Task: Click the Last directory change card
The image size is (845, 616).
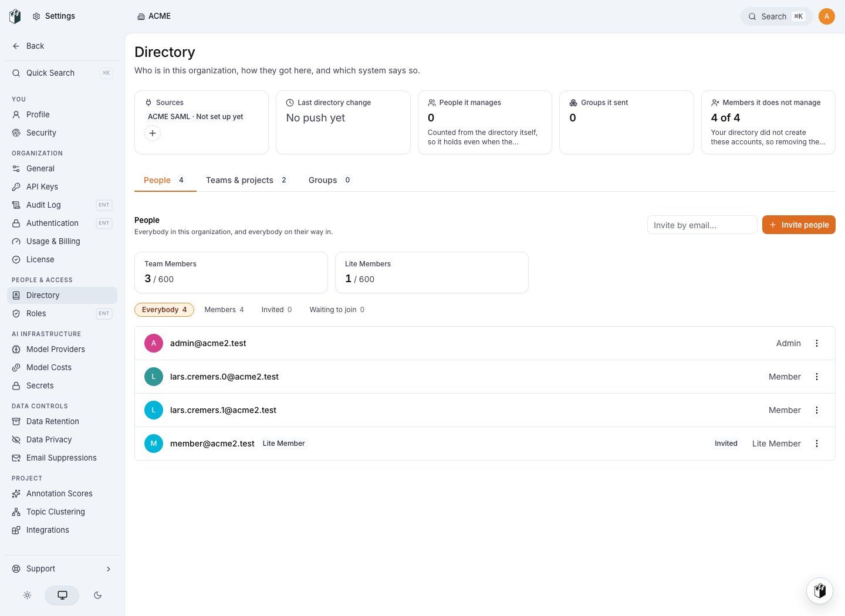Action: 343,122
